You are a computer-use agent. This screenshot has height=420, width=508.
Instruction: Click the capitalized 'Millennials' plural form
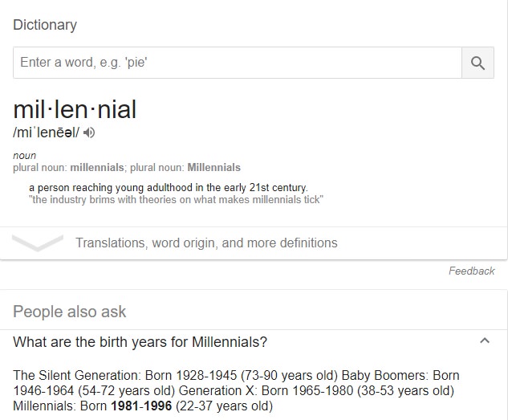(x=214, y=168)
